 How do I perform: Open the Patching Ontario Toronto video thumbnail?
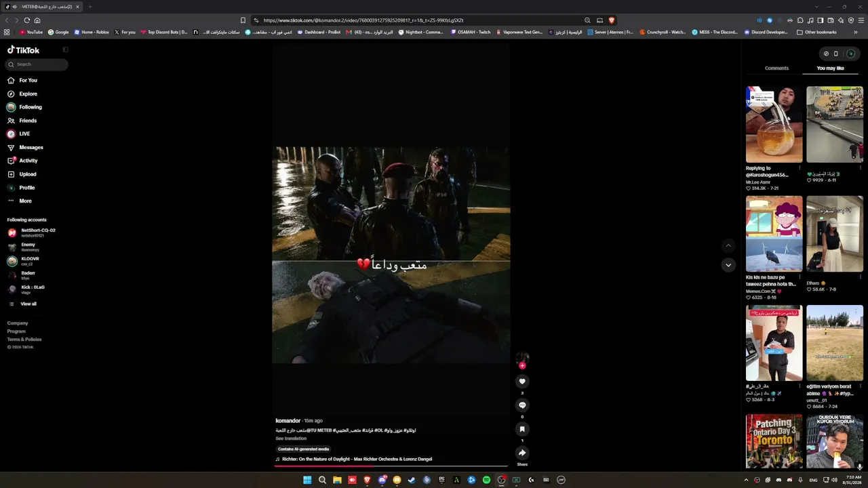(774, 441)
